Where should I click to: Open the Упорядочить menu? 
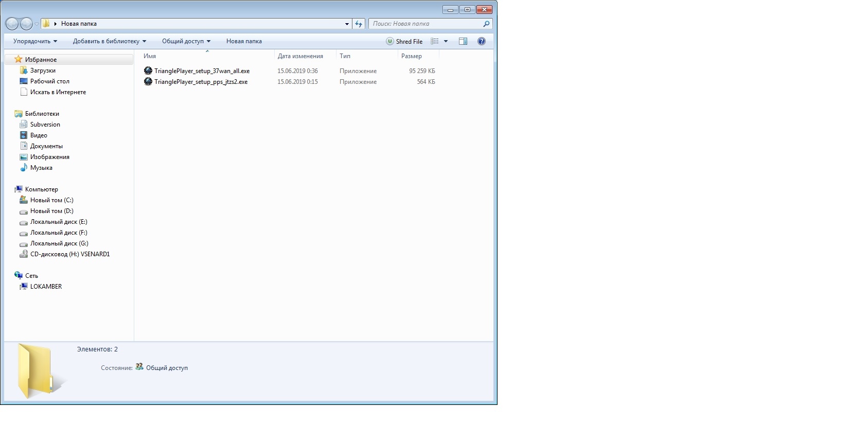35,41
